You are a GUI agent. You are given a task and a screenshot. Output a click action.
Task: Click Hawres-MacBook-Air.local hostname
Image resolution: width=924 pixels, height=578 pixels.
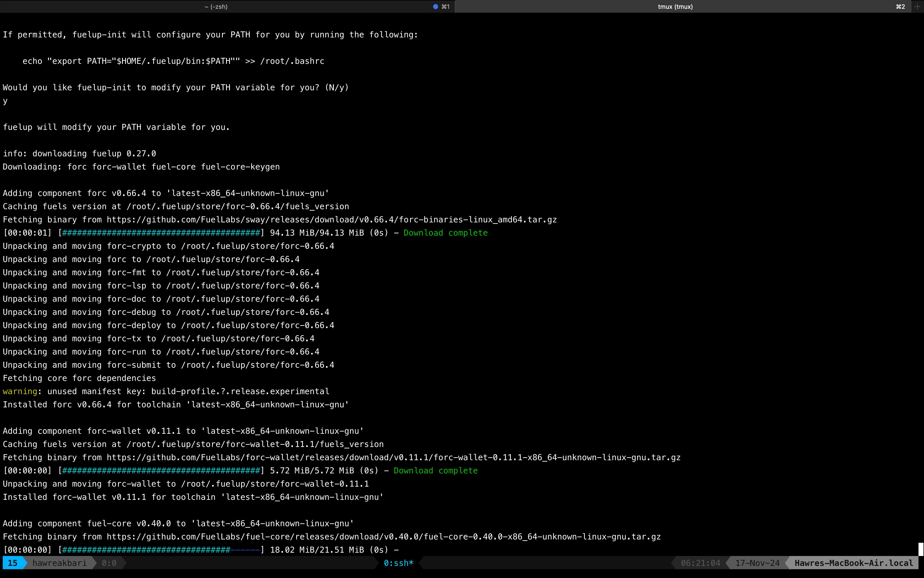[x=854, y=563]
